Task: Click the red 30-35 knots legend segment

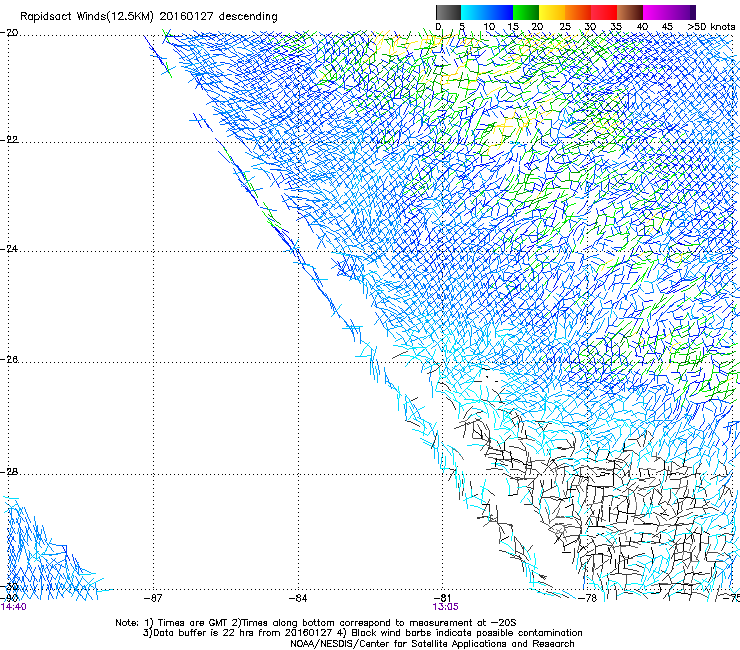Action: pyautogui.click(x=604, y=12)
